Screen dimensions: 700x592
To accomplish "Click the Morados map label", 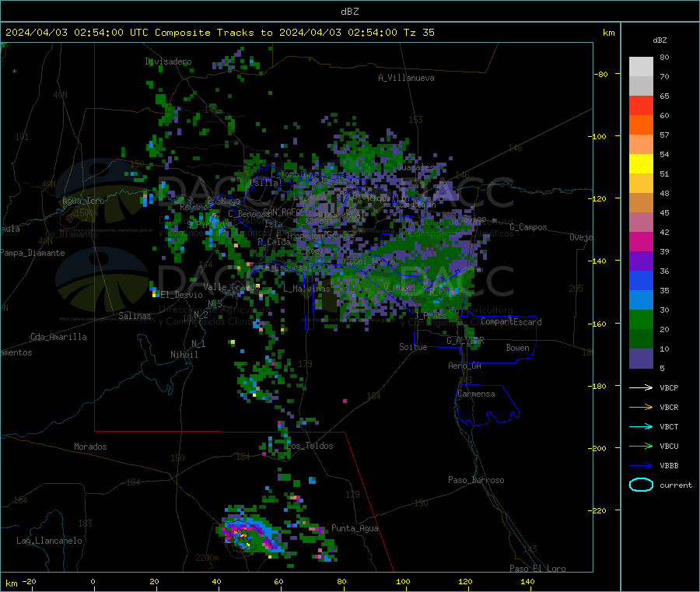I will (90, 447).
